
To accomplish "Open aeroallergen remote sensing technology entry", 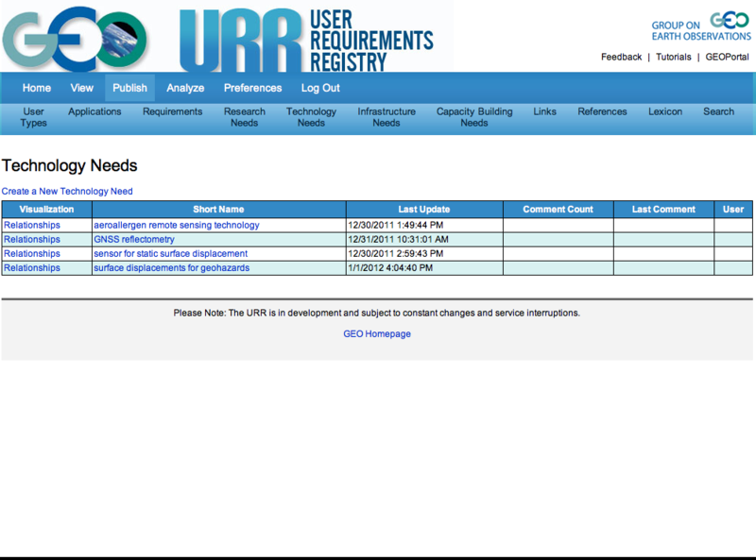I will (x=176, y=226).
